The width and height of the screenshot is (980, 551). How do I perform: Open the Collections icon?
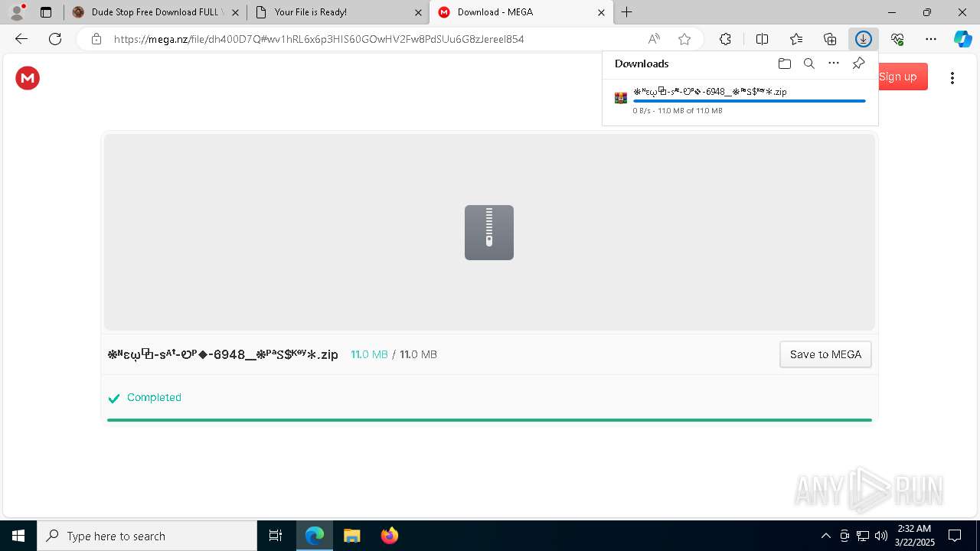(x=830, y=39)
